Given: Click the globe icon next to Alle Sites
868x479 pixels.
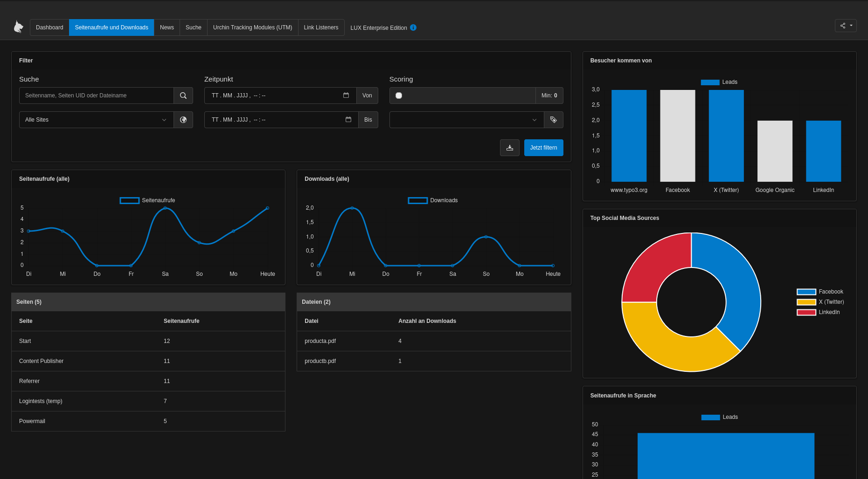Looking at the screenshot, I should click(183, 120).
